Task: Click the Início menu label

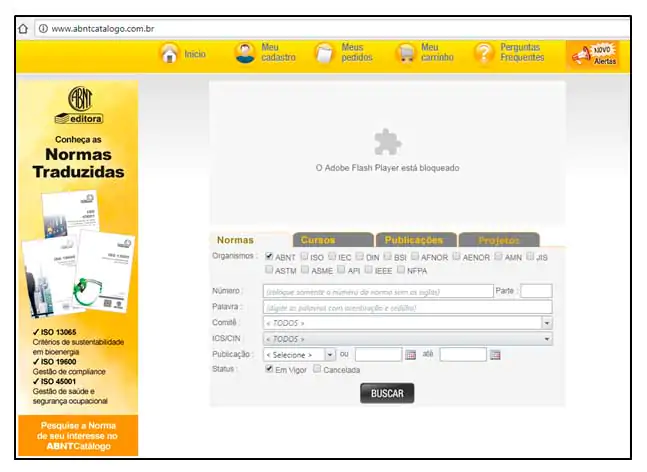Action: click(195, 54)
